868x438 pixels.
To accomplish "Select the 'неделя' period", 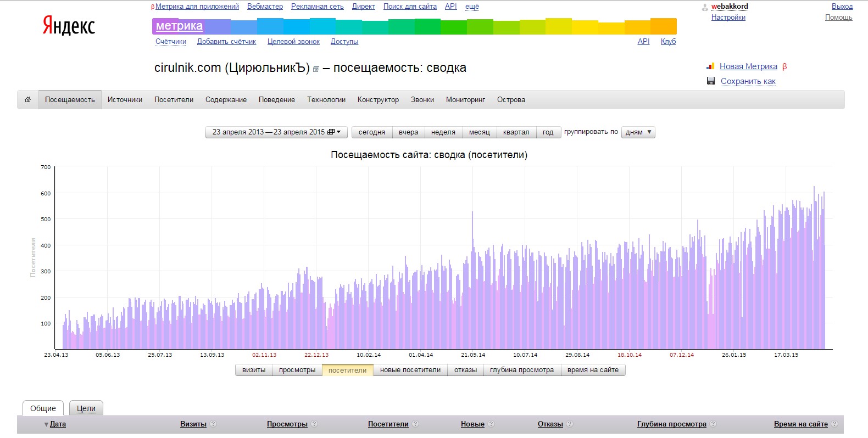I will pos(443,132).
